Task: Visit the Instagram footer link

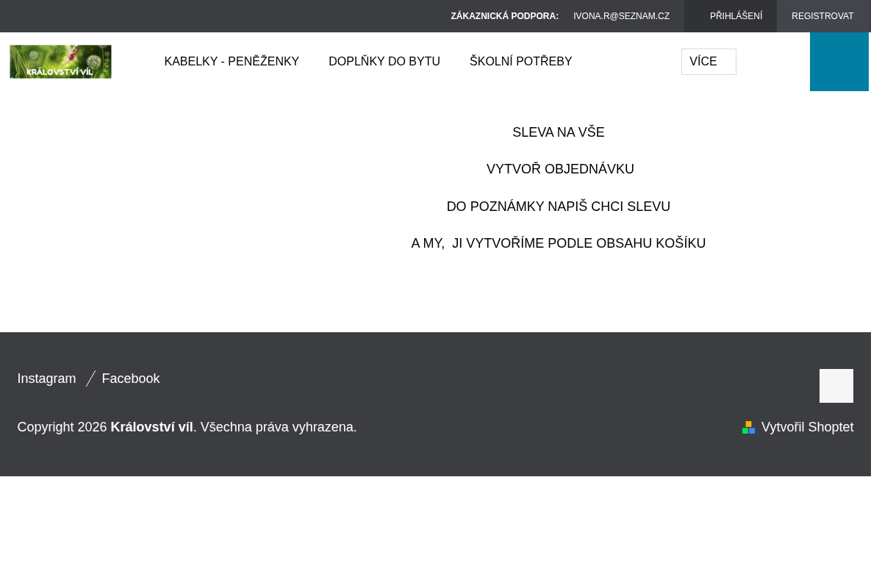Action: [x=46, y=379]
